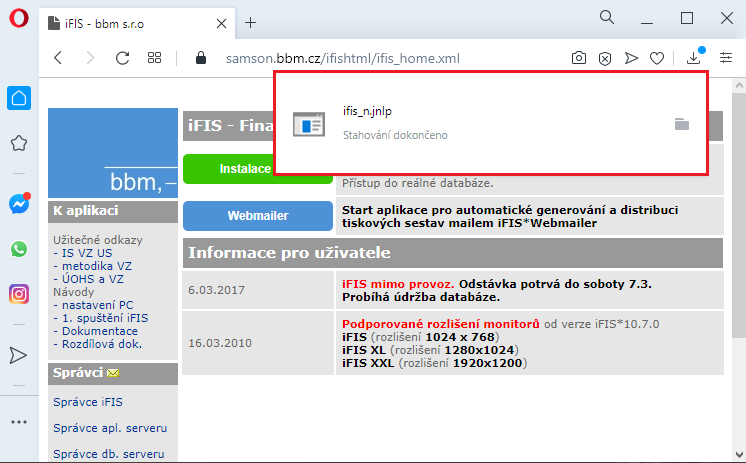Open the downloads panel icon
746x463 pixels.
coord(694,58)
